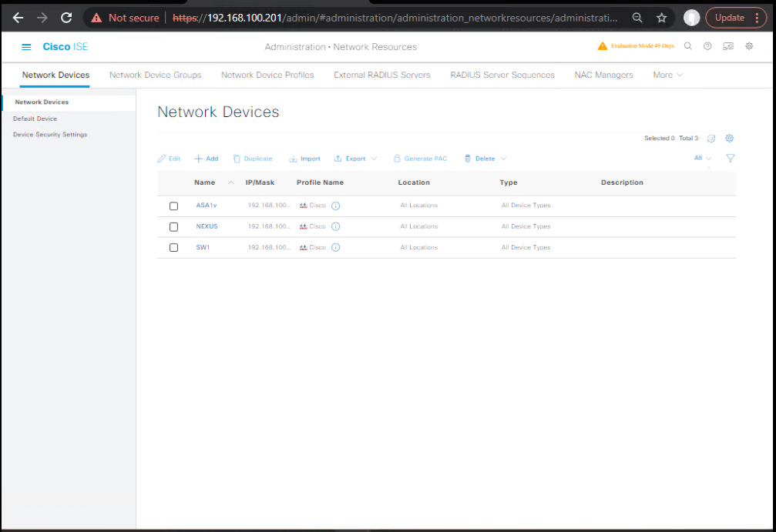Image resolution: width=776 pixels, height=532 pixels.
Task: Open the NEXUS device link
Action: 207,226
